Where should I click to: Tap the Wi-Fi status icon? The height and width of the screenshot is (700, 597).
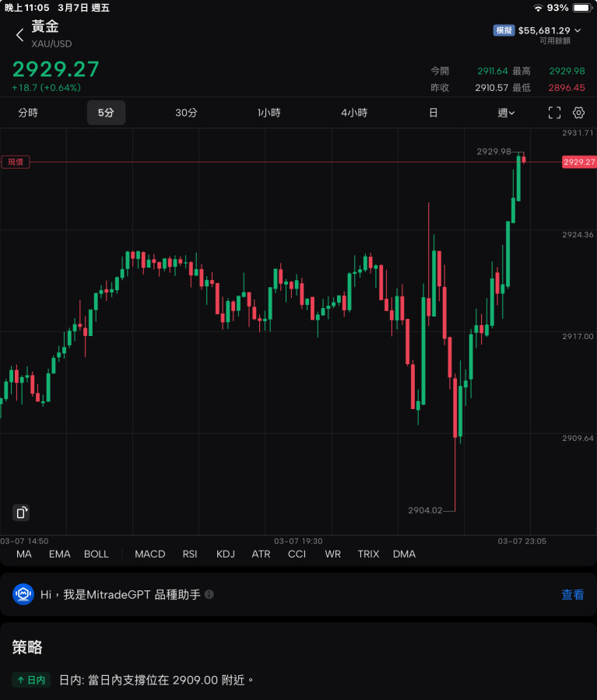(538, 8)
